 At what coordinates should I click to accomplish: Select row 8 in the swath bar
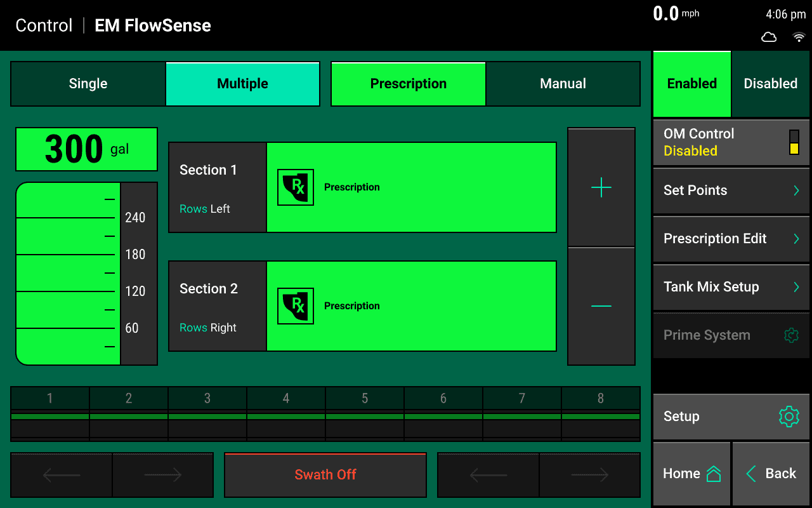(601, 414)
